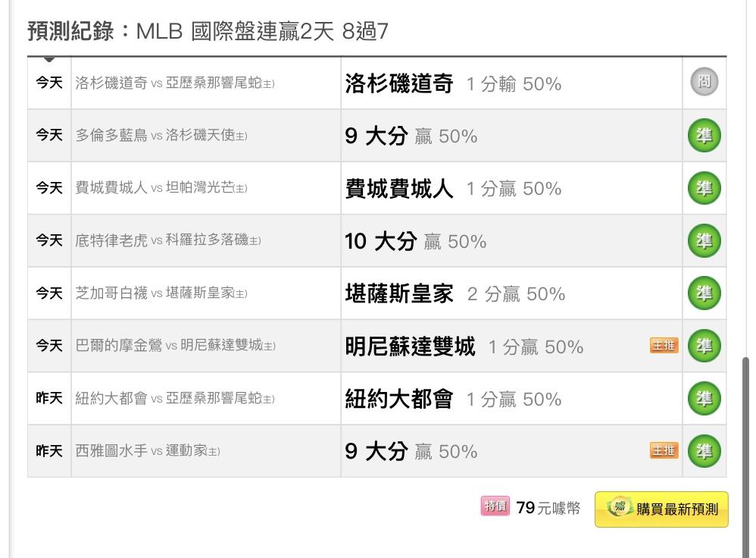Click the orange 主推 badge on the 明尼蘇達雙城 row

664,346
